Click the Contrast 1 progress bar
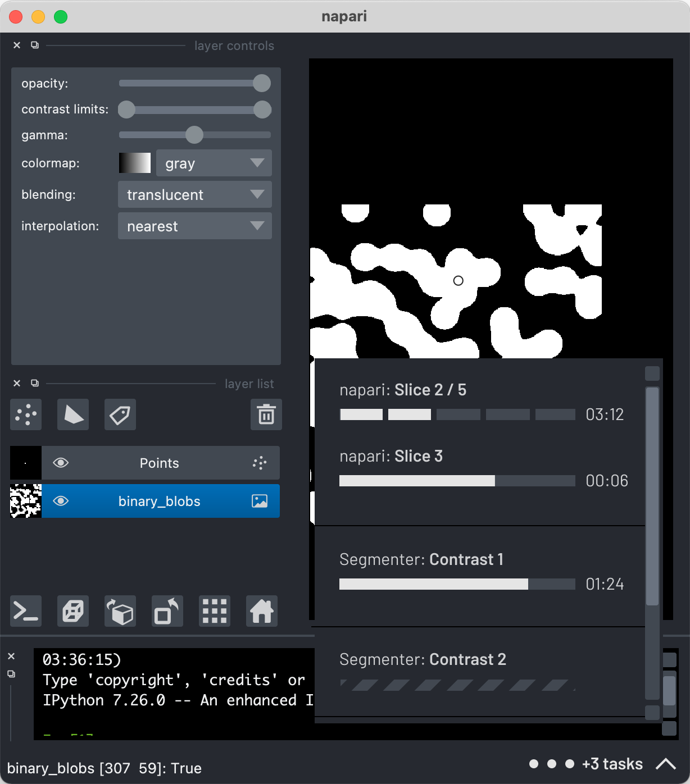 tap(457, 584)
